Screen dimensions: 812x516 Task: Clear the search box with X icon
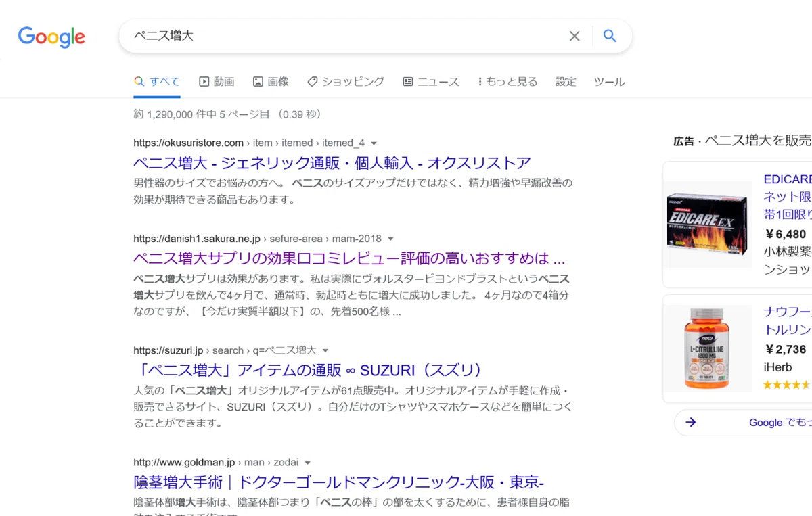click(574, 36)
